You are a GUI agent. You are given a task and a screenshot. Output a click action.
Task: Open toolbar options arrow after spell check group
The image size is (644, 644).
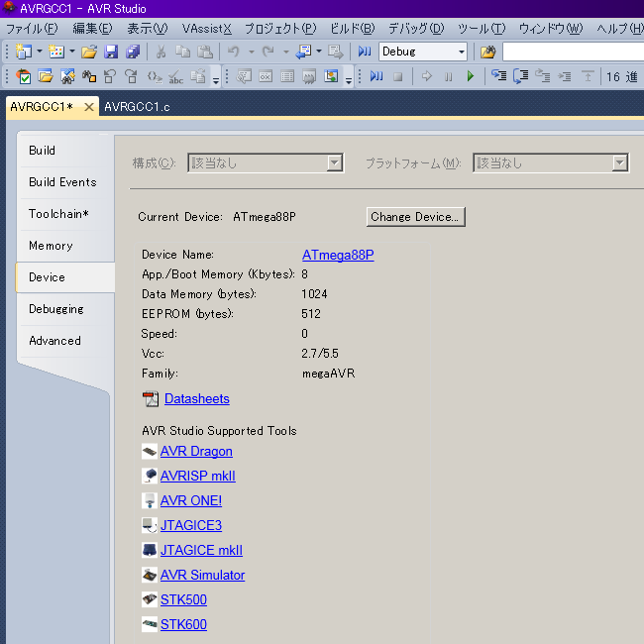point(216,79)
